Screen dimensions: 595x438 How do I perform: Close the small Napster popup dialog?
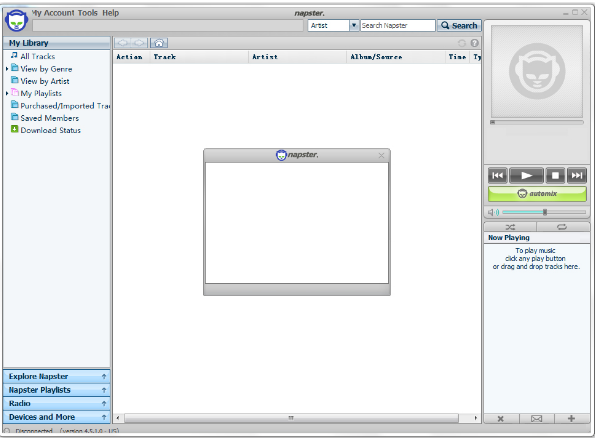[x=381, y=155]
